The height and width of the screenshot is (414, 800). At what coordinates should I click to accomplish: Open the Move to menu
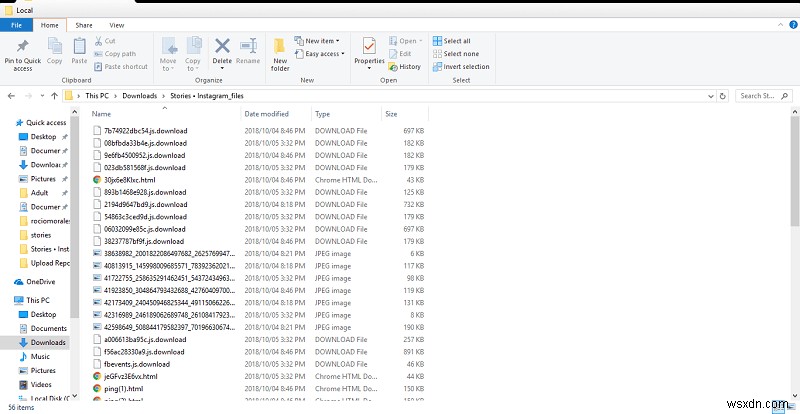point(168,54)
